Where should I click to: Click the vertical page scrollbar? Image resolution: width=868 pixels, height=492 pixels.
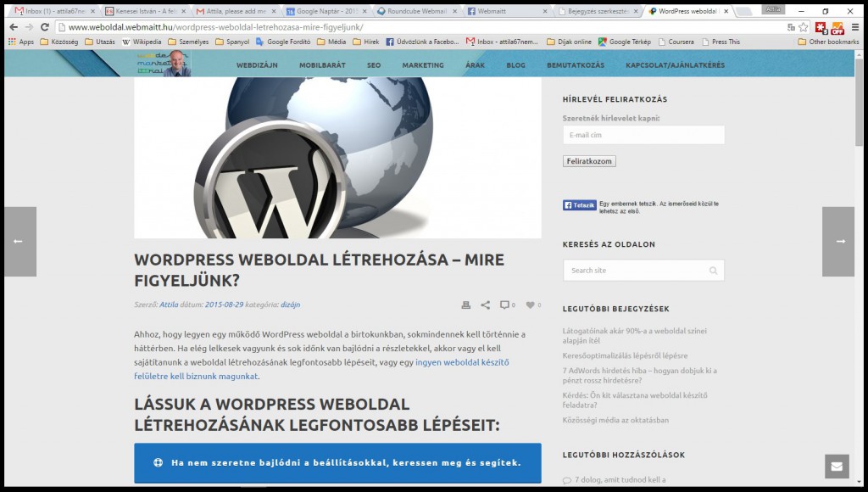pos(860,254)
